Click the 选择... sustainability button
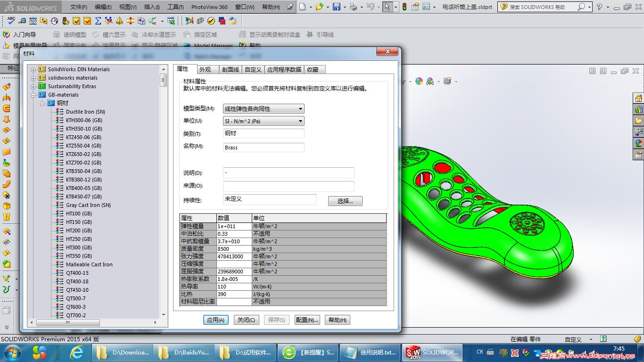Image resolution: width=644 pixels, height=362 pixels. (345, 201)
